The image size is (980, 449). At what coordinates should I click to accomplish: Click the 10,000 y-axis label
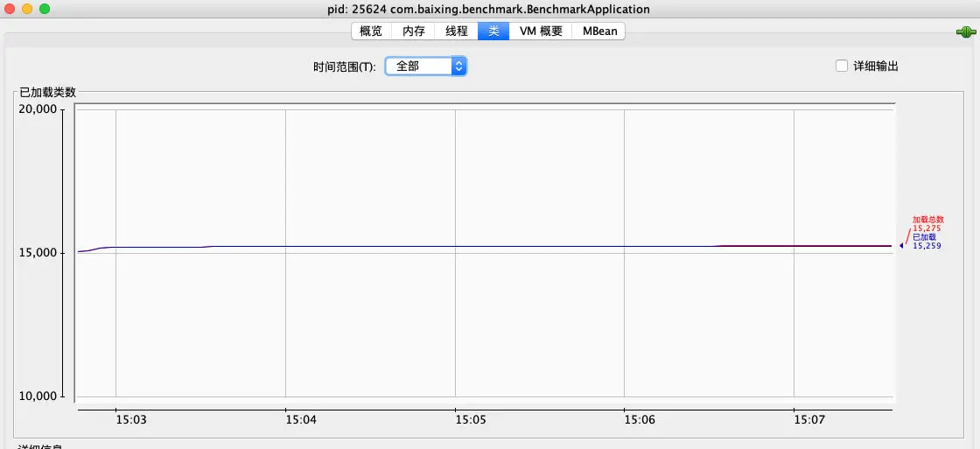coord(38,396)
